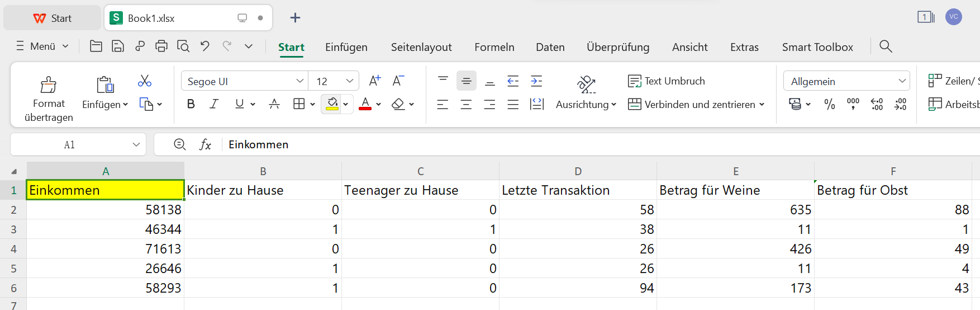Click the increase font size icon
The image size is (980, 310).
(374, 81)
